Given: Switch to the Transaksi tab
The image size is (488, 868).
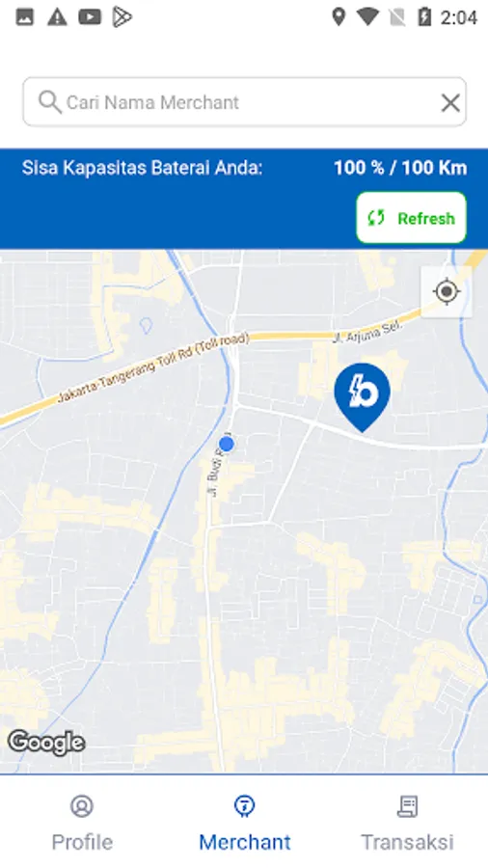Looking at the screenshot, I should click(x=407, y=823).
